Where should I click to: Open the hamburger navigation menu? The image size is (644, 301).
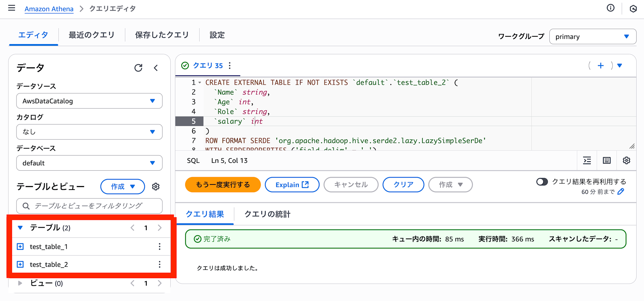[12, 8]
